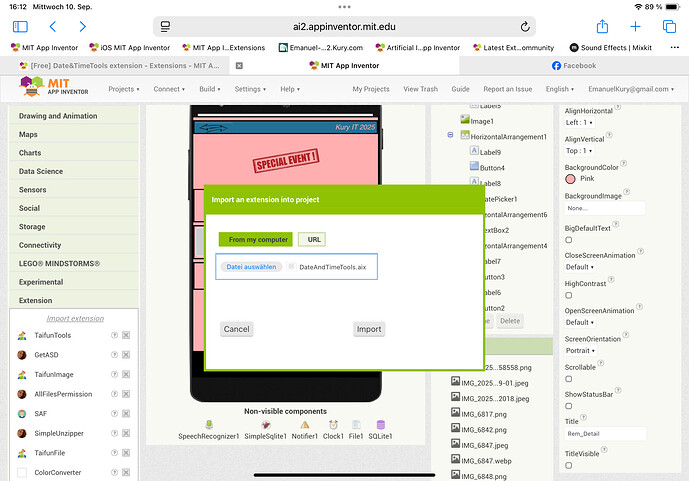The height and width of the screenshot is (481, 689).
Task: Toggle the BigDefaultText checkbox
Action: coord(569,240)
